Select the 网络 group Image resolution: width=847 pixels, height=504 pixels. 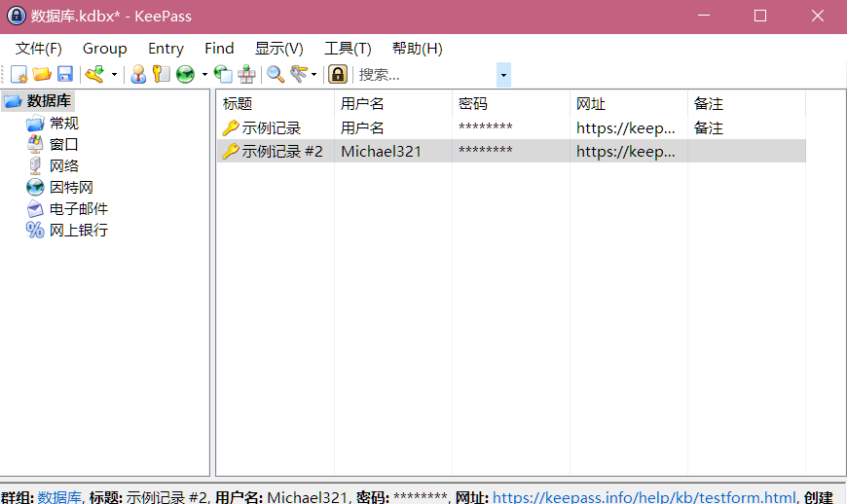pyautogui.click(x=63, y=165)
